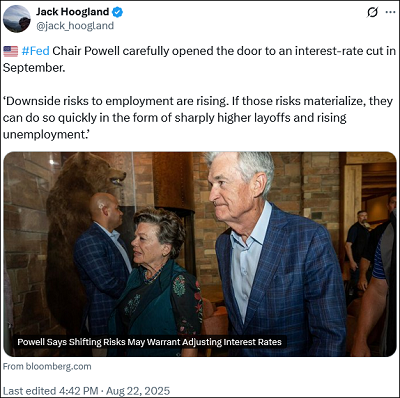Image resolution: width=400 pixels, height=398 pixels.
Task: Open the Jack Hoogland display name
Action: point(73,12)
